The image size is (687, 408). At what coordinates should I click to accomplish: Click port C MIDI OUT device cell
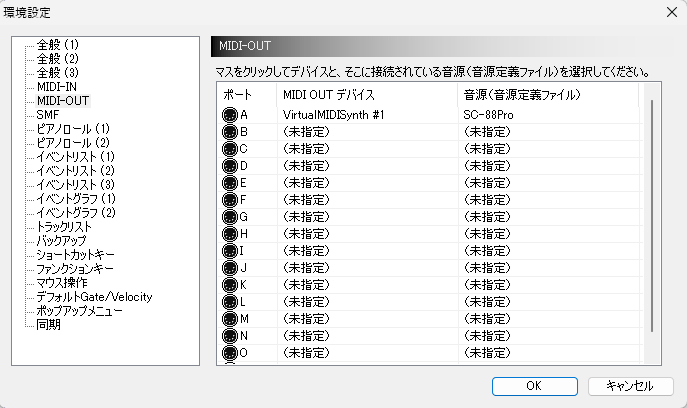click(367, 149)
